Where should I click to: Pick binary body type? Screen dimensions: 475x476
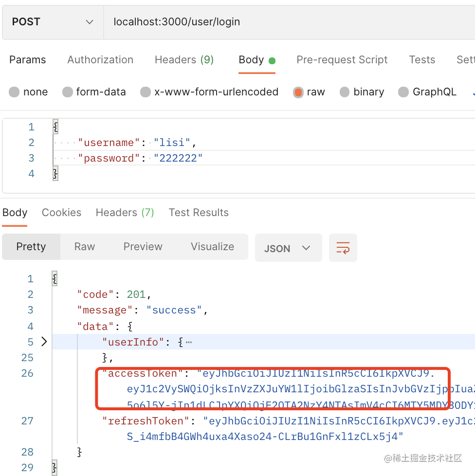[345, 92]
